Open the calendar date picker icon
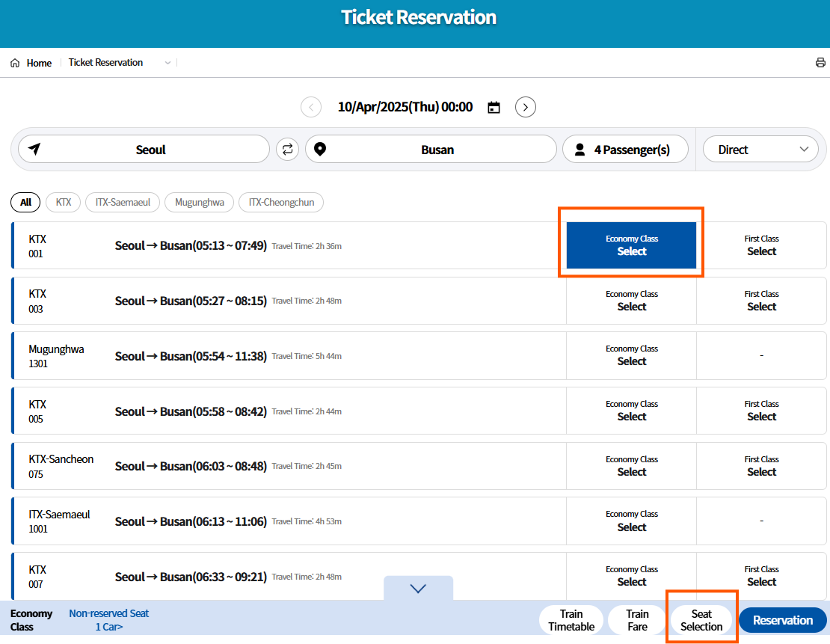The height and width of the screenshot is (644, 830). tap(494, 107)
